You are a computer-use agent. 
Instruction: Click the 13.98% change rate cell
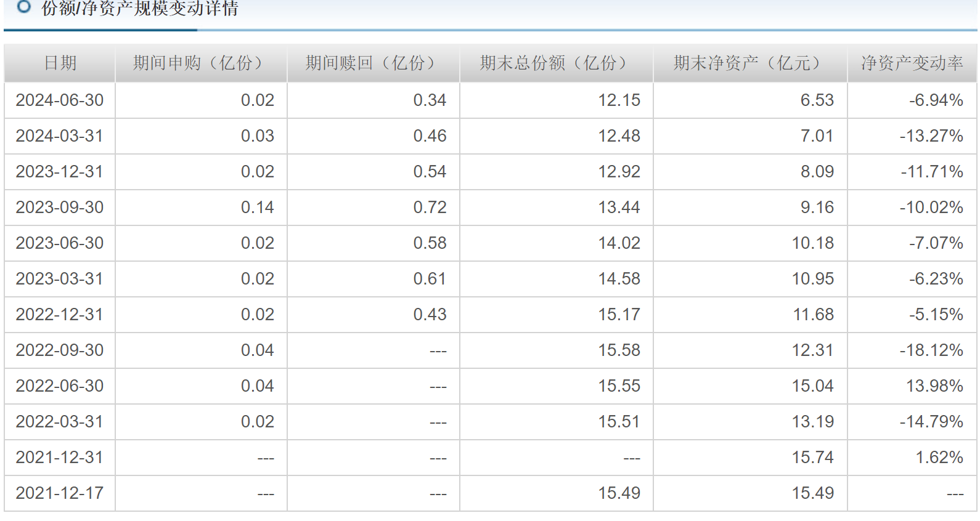click(x=934, y=386)
